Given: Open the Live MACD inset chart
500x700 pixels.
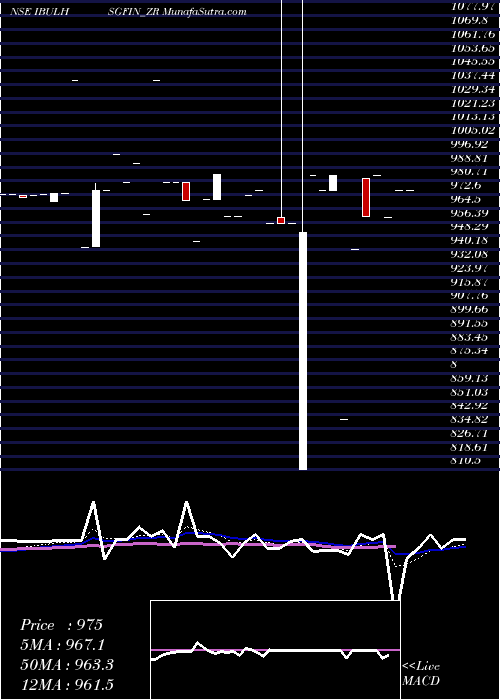Looking at the screenshot, I should 275,650.
